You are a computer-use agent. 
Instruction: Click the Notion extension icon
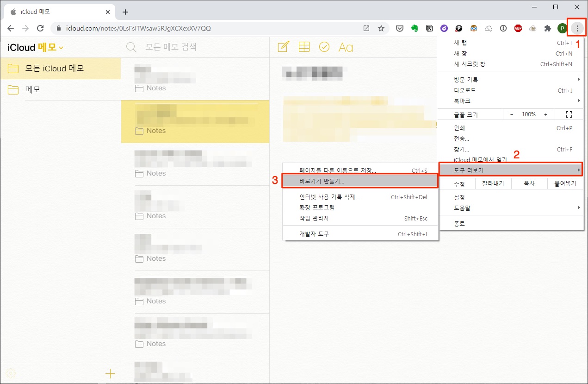pos(429,28)
